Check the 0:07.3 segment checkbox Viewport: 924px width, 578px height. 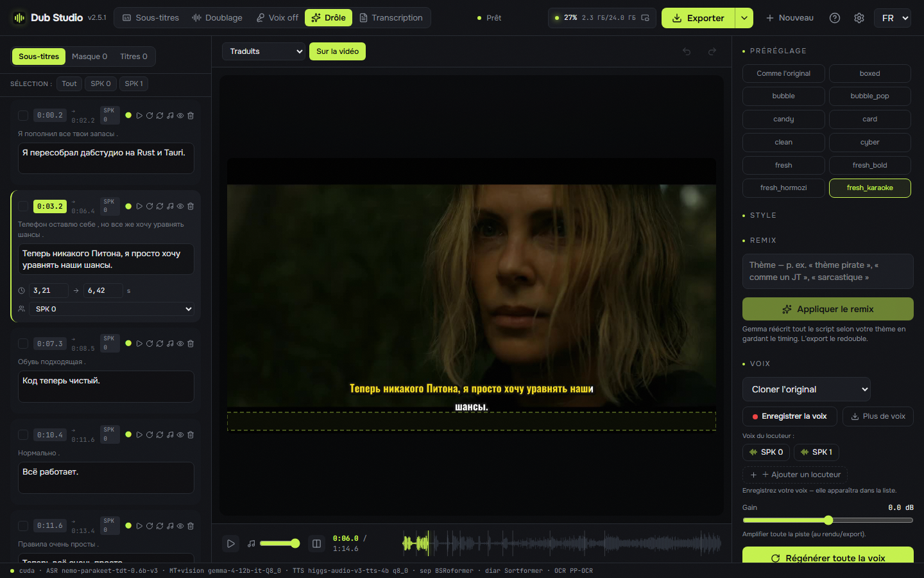pos(23,344)
